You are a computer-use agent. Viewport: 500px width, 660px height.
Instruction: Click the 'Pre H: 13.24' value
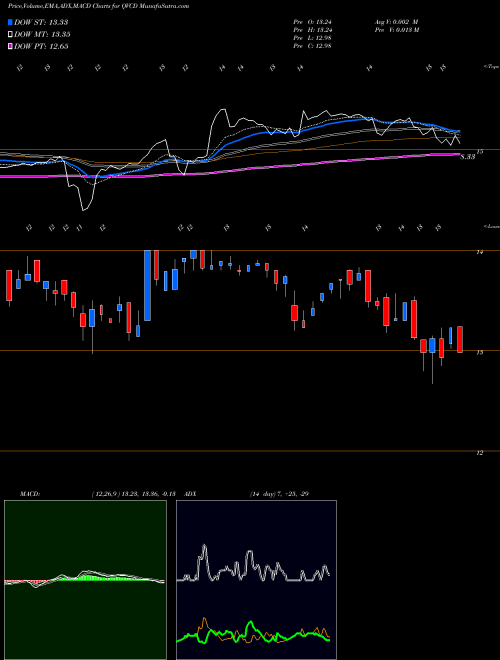[x=313, y=30]
